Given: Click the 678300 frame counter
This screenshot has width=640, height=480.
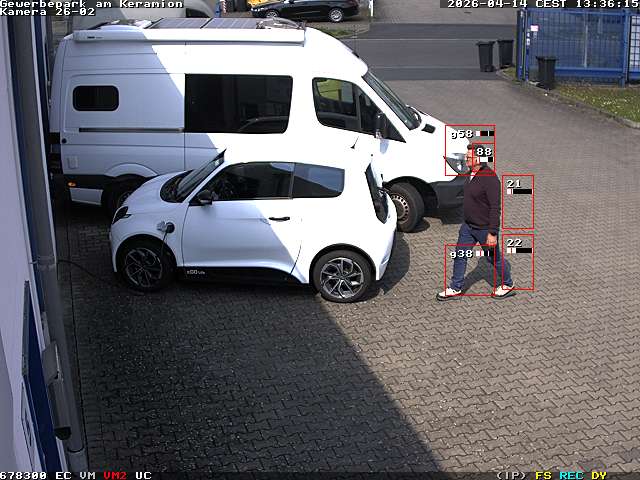Looking at the screenshot, I should click(23, 475).
